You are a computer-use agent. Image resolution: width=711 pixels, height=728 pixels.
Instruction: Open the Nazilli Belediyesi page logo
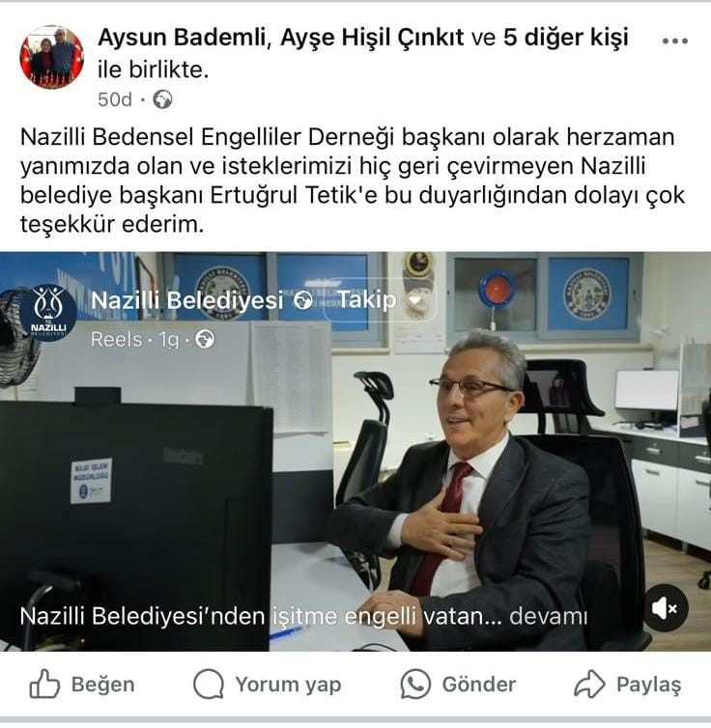[x=48, y=312]
